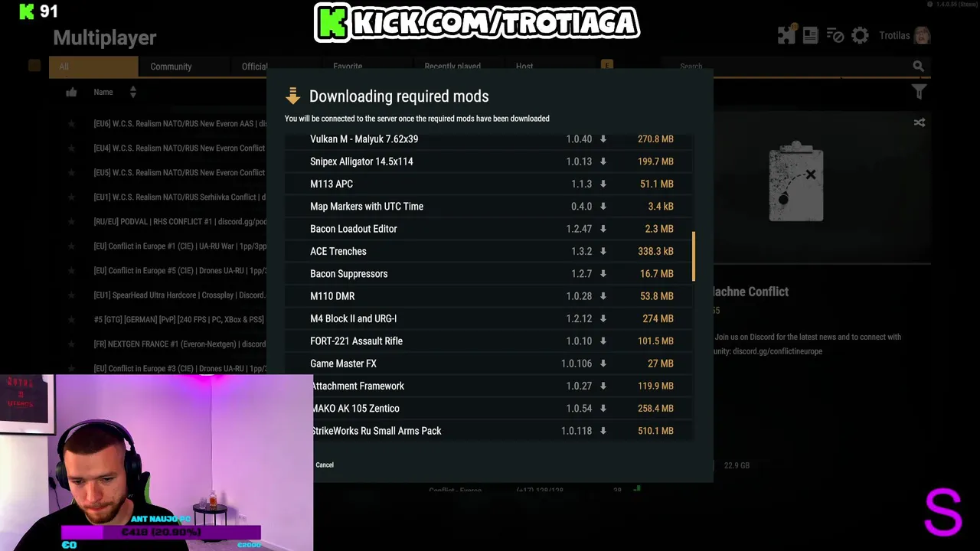Click the 22.9 GB storage value
Image resolution: width=980 pixels, height=551 pixels.
tap(737, 465)
